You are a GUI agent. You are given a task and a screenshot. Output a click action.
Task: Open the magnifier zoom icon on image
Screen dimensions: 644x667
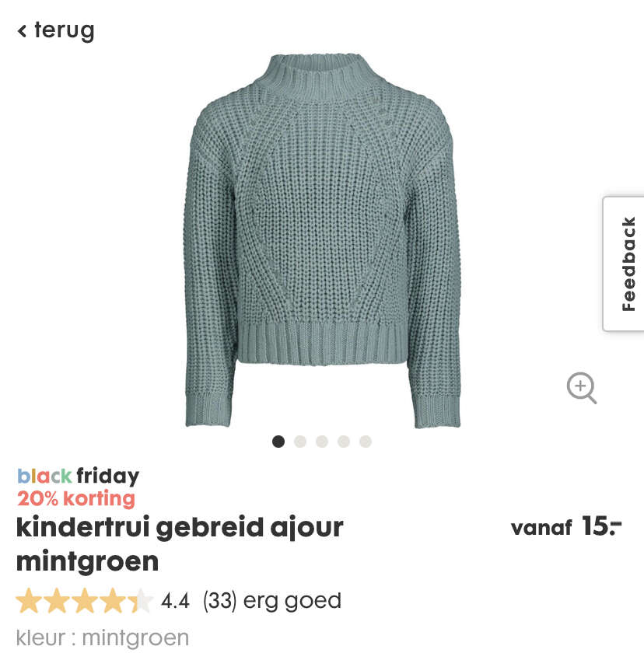pos(582,388)
